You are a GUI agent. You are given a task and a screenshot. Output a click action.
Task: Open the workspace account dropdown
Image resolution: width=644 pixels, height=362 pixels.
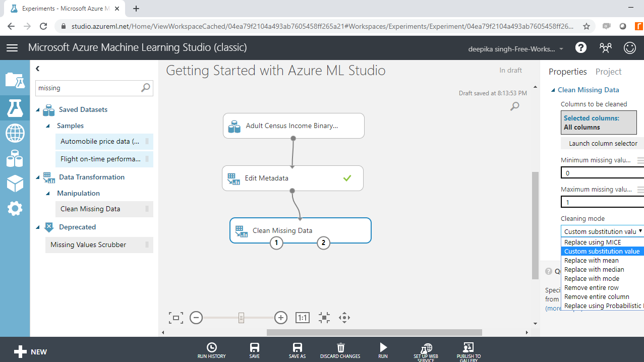point(516,49)
